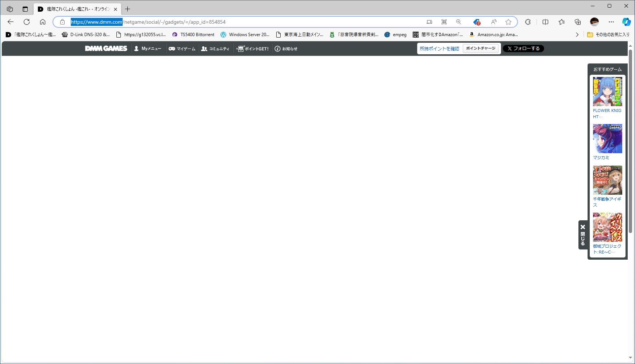Open browser Collections icon

point(578,22)
